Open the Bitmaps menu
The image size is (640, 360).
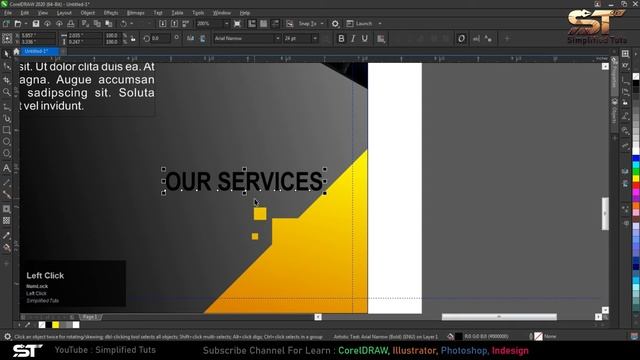click(x=136, y=13)
